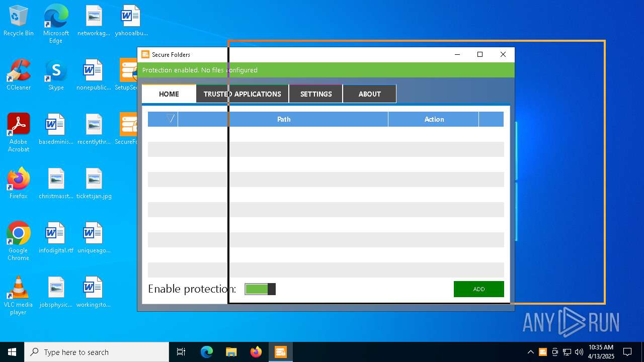Screen dimensions: 644x362
Task: Open the notification center
Action: pyautogui.click(x=627, y=352)
